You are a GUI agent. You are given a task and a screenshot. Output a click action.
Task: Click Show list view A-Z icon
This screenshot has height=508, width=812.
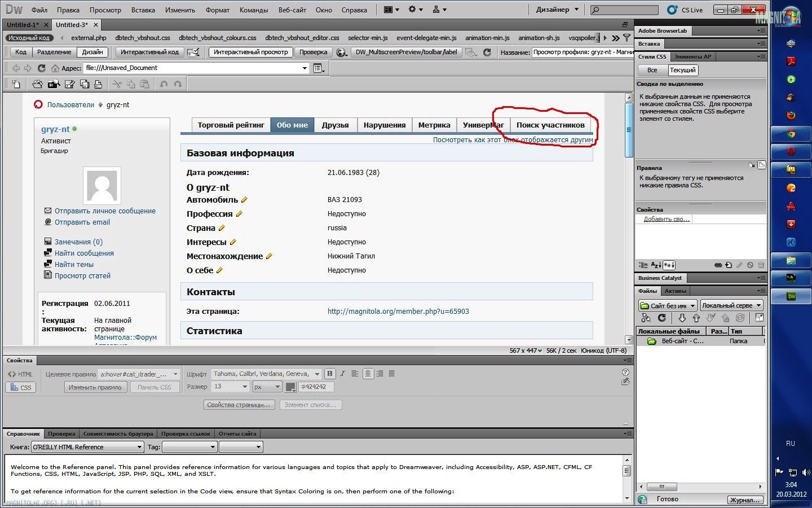click(656, 265)
